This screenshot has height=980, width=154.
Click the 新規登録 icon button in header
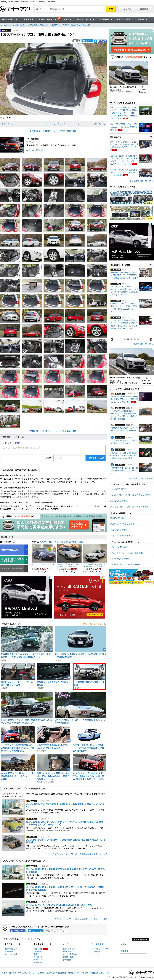click(x=144, y=9)
